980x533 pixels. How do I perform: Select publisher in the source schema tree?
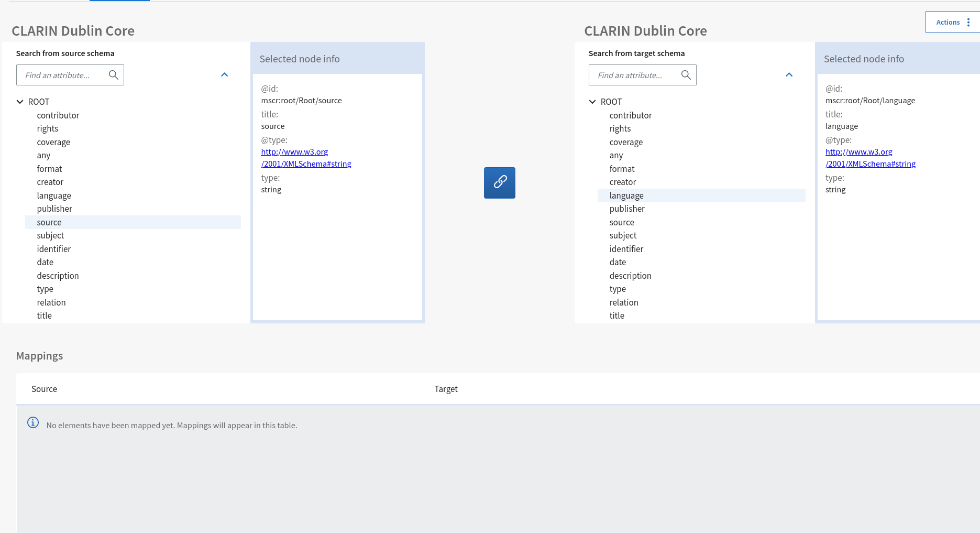[54, 209]
